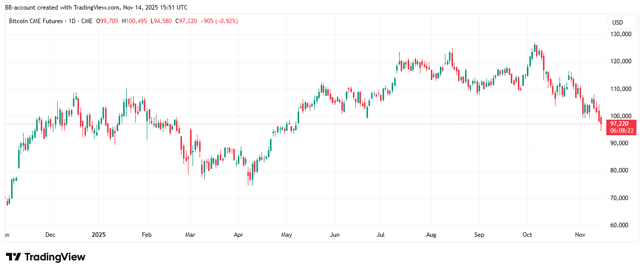Click the account created header text
Screen dimensions: 644x272
96,7
